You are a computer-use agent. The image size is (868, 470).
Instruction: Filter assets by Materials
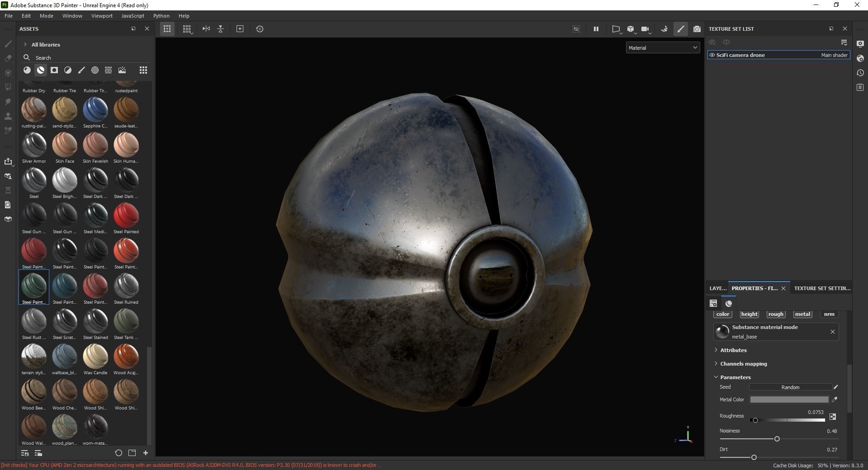tap(27, 70)
